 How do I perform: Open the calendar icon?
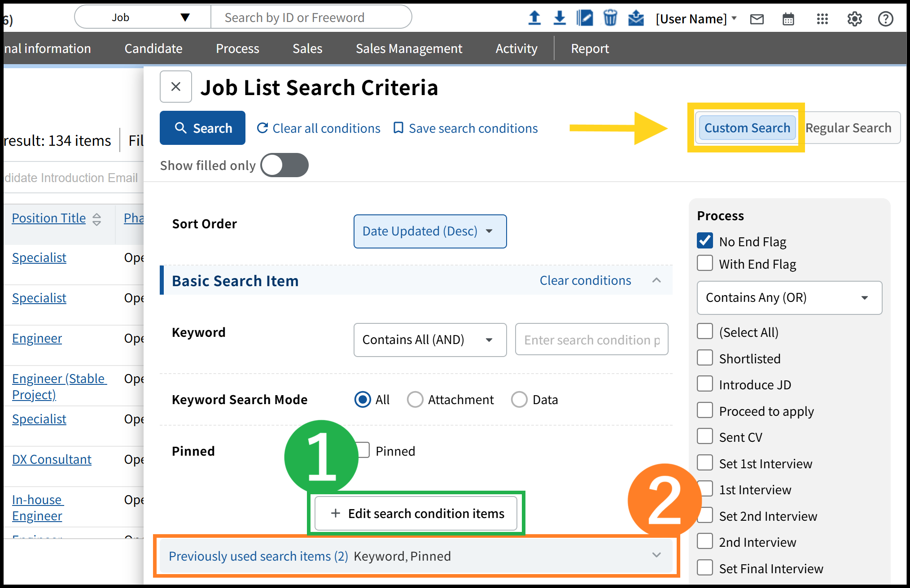click(788, 19)
